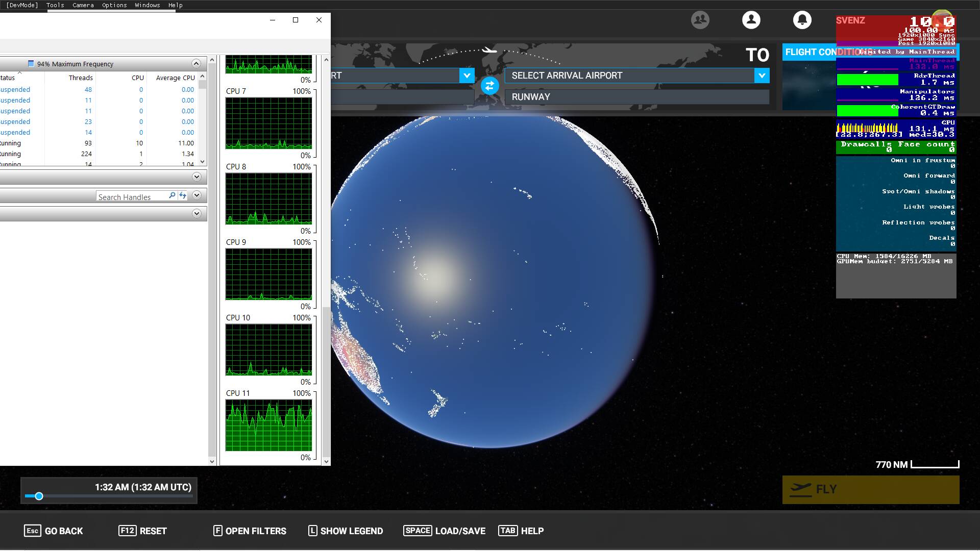Screen dimensions: 980x551
Task: Open the Help menu in dev toolbar
Action: tap(176, 5)
